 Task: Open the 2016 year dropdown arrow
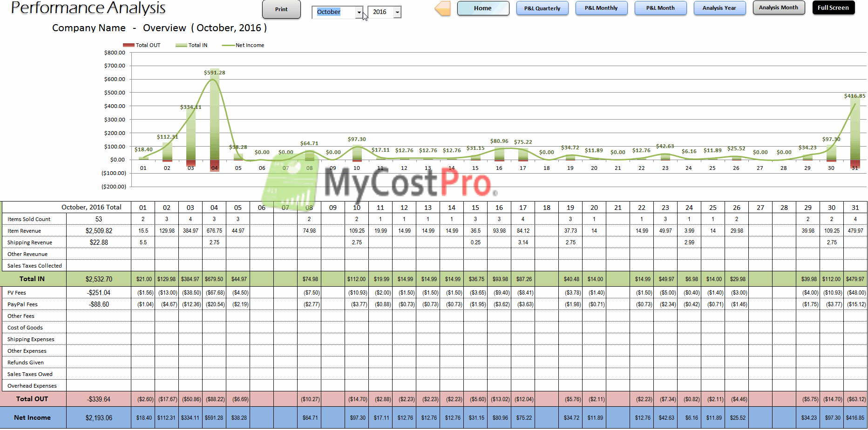(397, 13)
